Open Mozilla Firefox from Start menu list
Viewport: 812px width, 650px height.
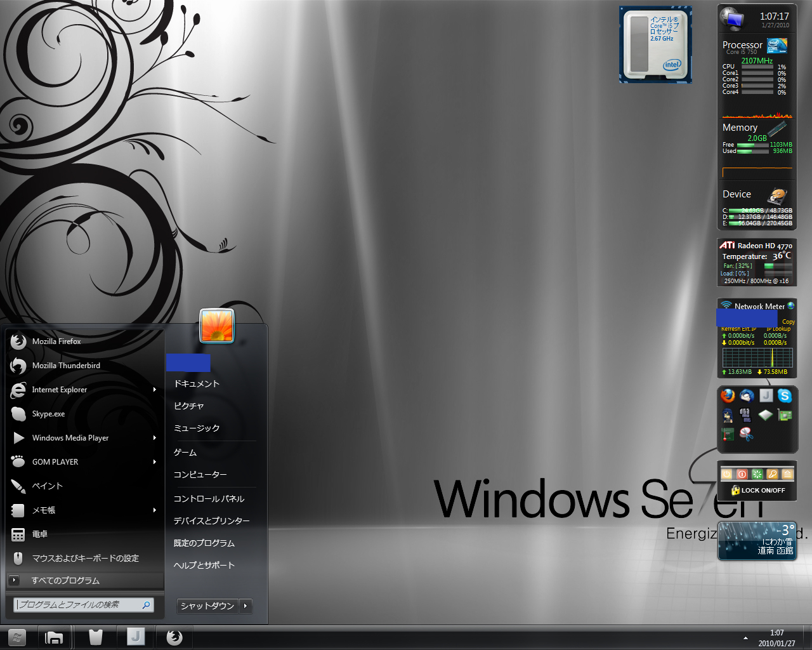(85, 342)
